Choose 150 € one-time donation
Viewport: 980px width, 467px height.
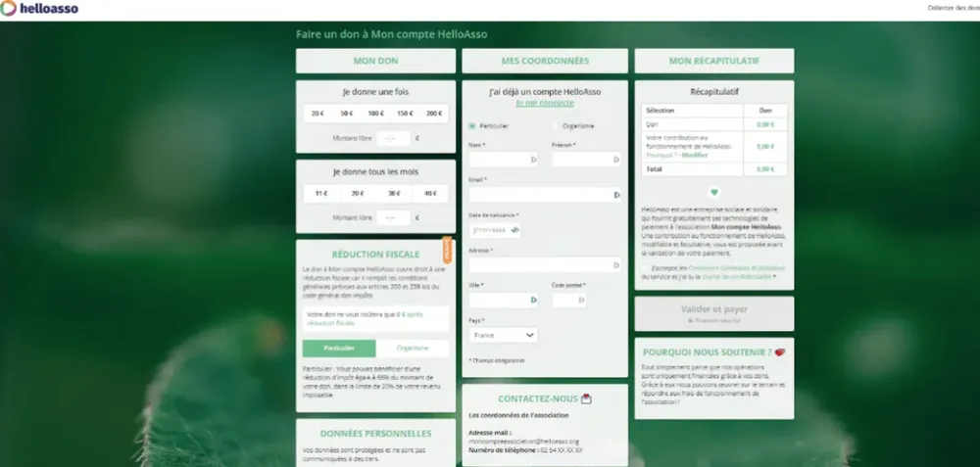pos(405,114)
